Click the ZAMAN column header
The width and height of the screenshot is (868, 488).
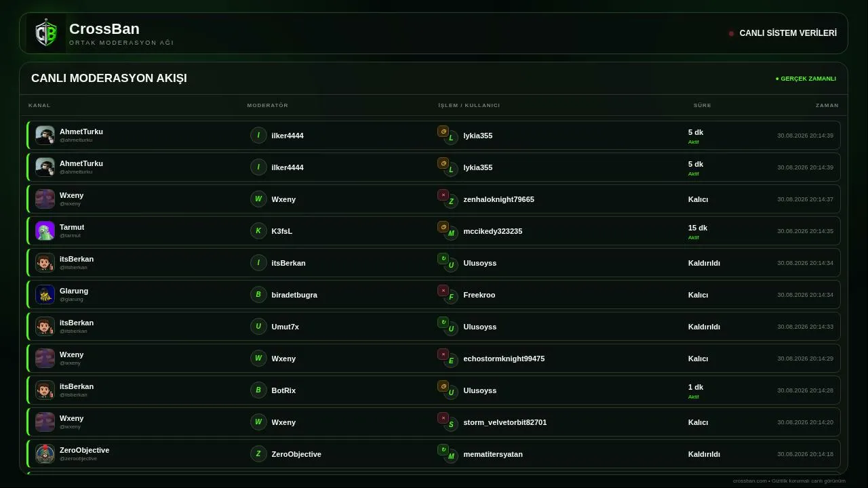click(x=827, y=106)
